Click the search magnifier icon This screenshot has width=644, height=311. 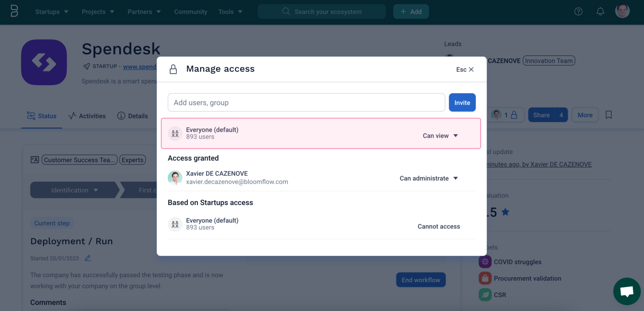point(286,11)
